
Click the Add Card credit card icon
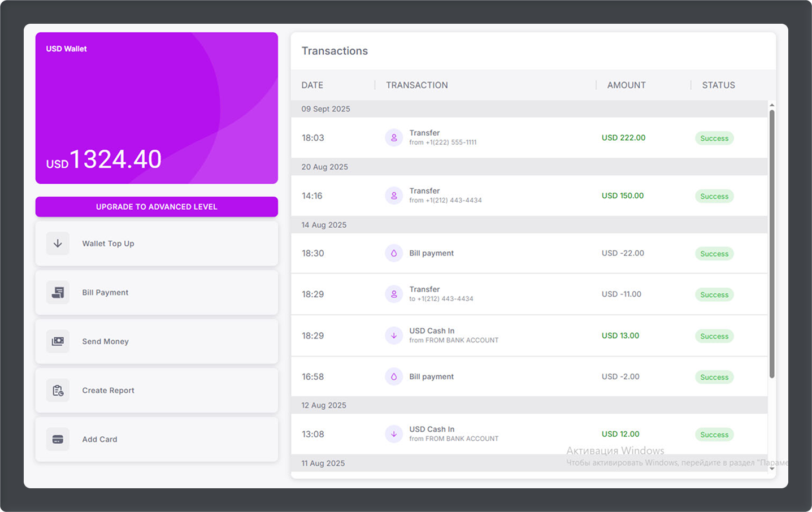point(58,440)
